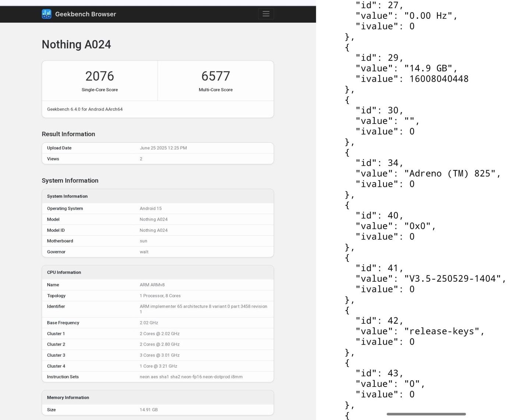Click the Instruction Sets value
The image size is (530, 420).
[191, 377]
